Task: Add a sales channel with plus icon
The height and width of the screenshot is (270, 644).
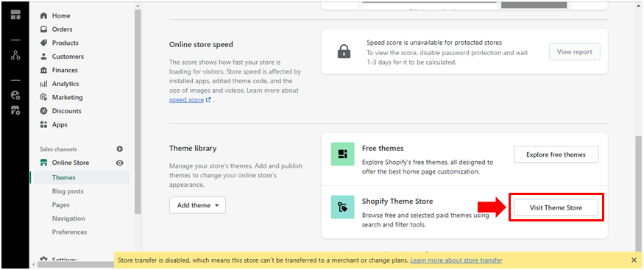Action: pos(119,149)
